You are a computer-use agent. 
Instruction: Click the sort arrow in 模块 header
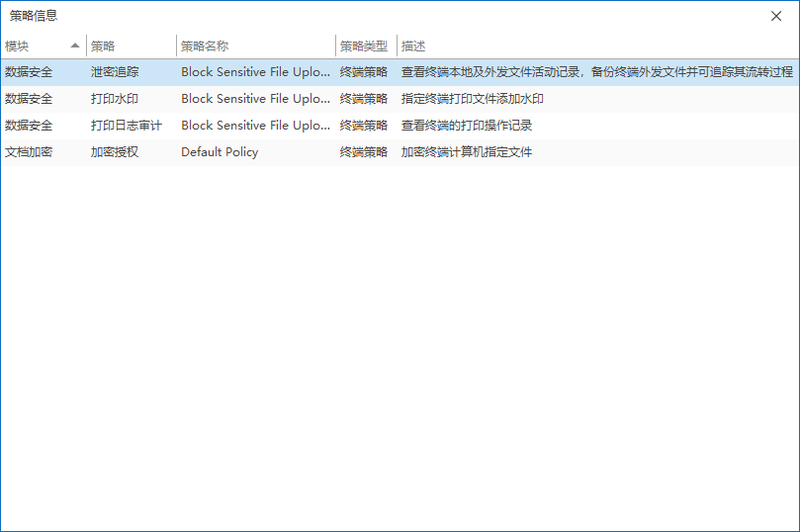(x=75, y=45)
